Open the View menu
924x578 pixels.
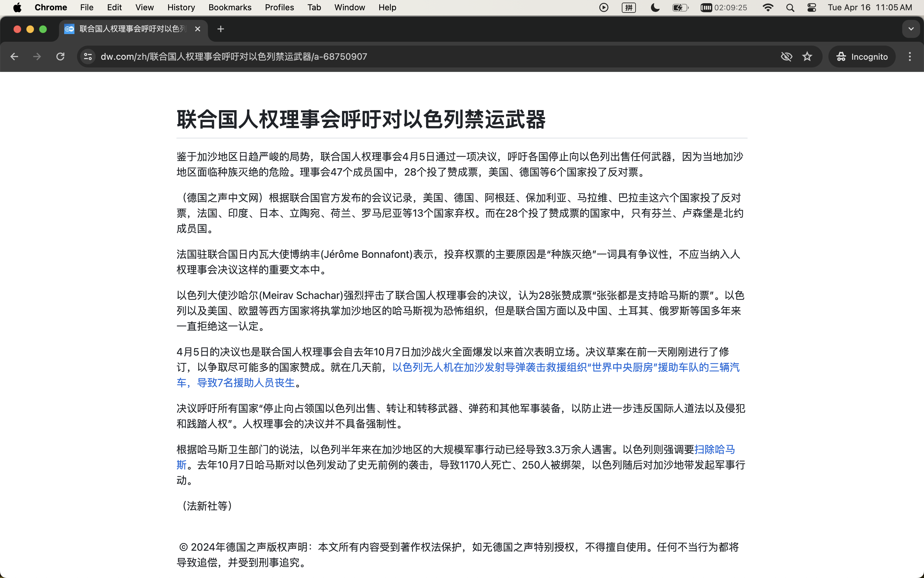(144, 7)
